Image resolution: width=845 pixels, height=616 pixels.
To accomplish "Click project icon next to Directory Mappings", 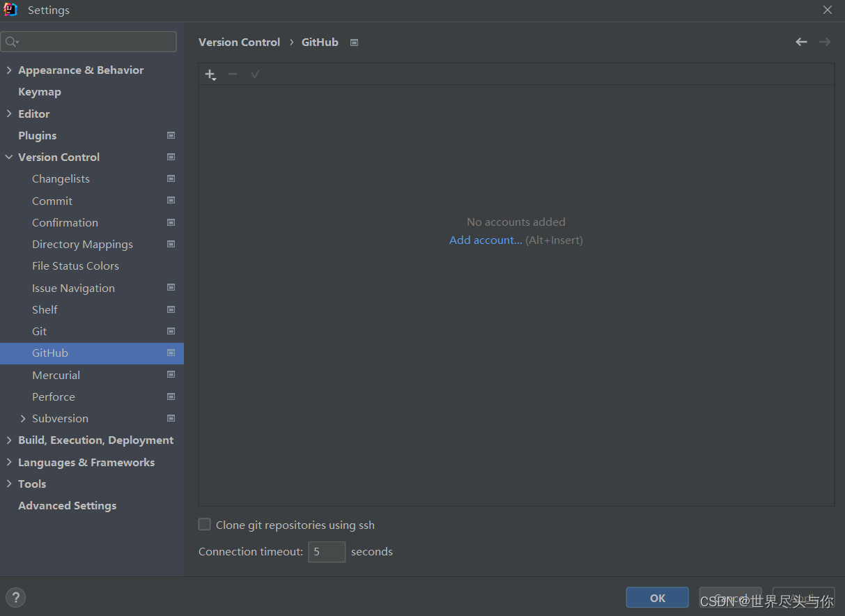I will click(x=171, y=244).
